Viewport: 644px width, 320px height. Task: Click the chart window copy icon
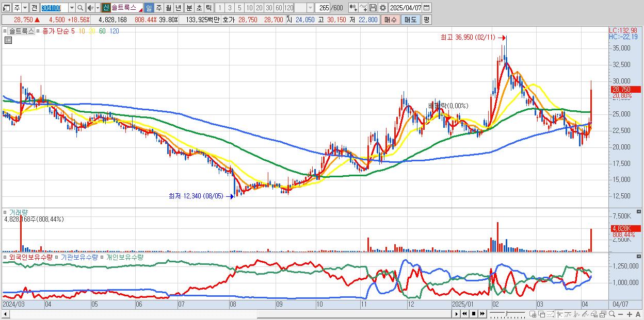(603, 314)
